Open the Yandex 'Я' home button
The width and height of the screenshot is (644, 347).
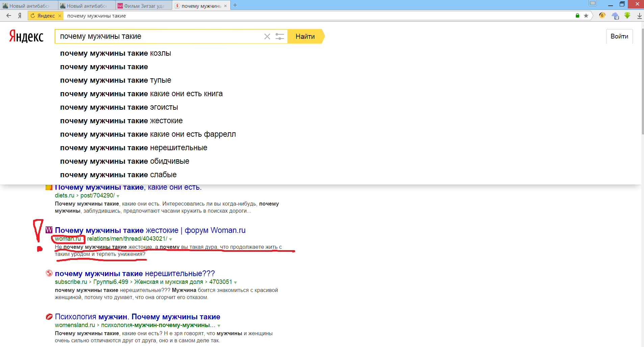pyautogui.click(x=20, y=16)
